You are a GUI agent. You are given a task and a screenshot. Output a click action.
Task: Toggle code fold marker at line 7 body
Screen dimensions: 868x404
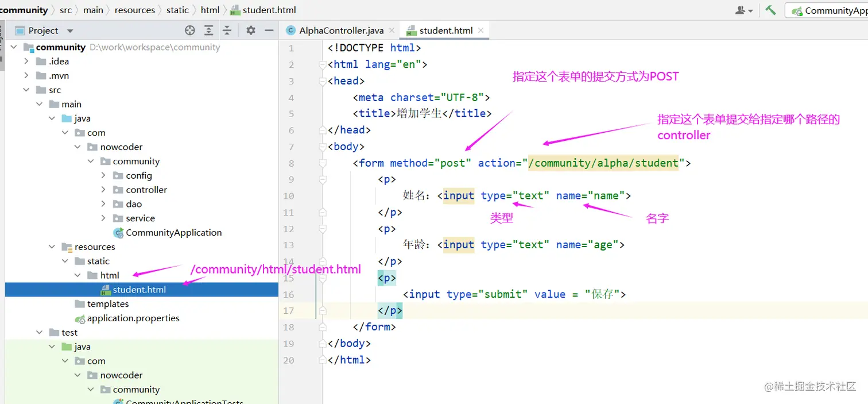click(323, 147)
